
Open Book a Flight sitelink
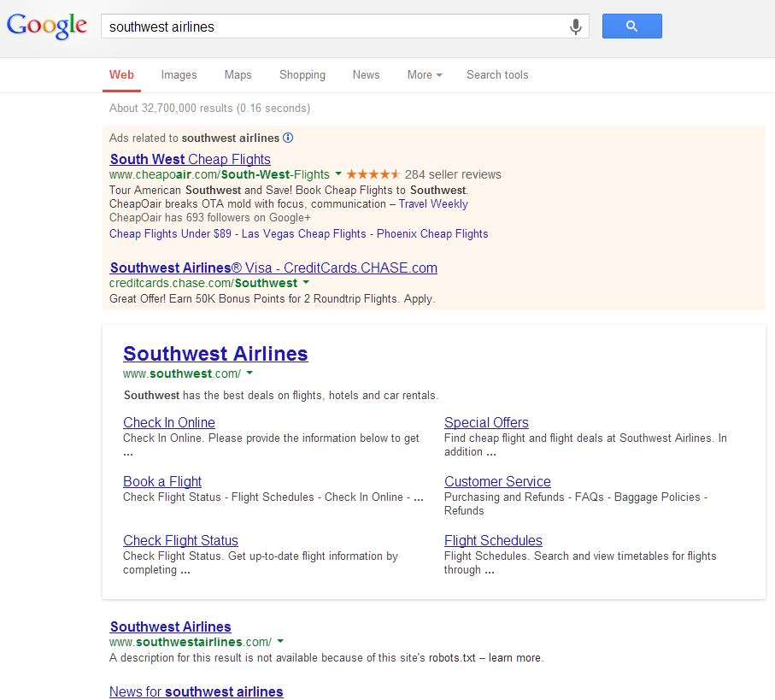pos(162,481)
